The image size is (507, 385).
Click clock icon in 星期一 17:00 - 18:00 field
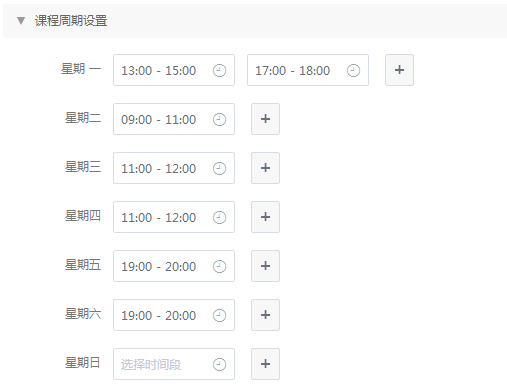353,70
